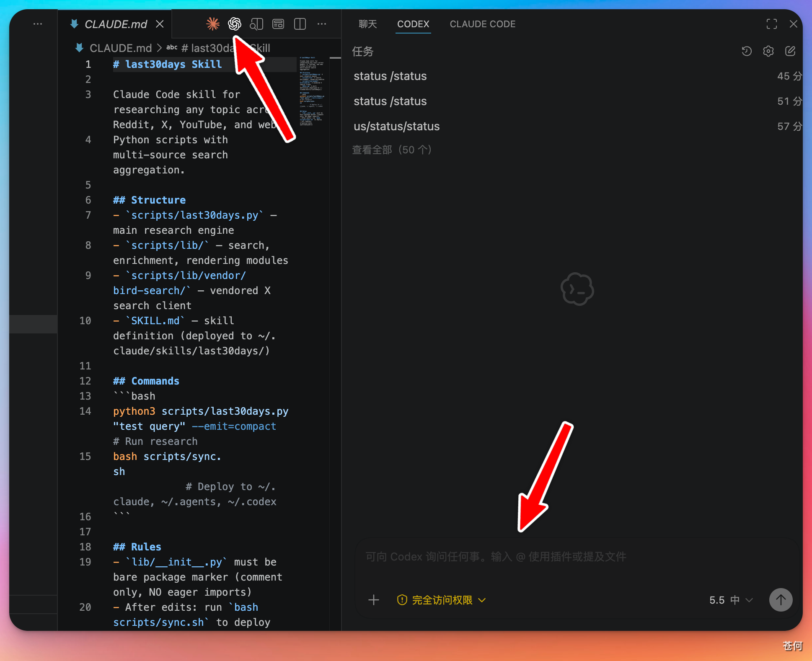The height and width of the screenshot is (661, 812).
Task: Click the 任务 section header
Action: [x=363, y=51]
